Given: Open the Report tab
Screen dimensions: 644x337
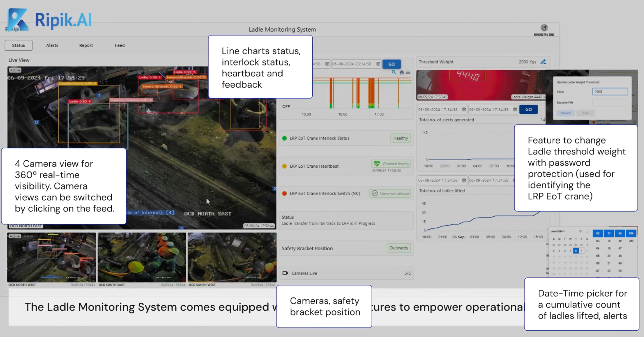Looking at the screenshot, I should click(86, 45).
